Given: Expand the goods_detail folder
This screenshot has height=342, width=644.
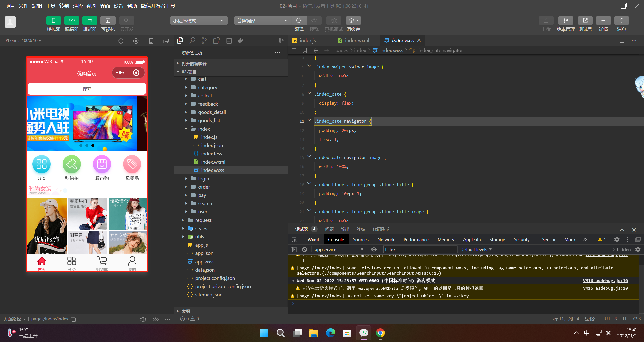Looking at the screenshot, I should coord(211,112).
